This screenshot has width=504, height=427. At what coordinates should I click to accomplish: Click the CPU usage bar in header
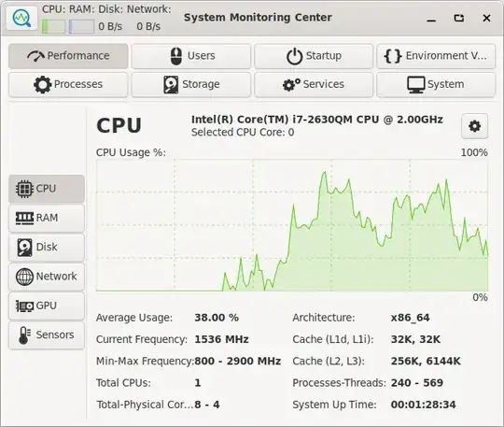(53, 26)
